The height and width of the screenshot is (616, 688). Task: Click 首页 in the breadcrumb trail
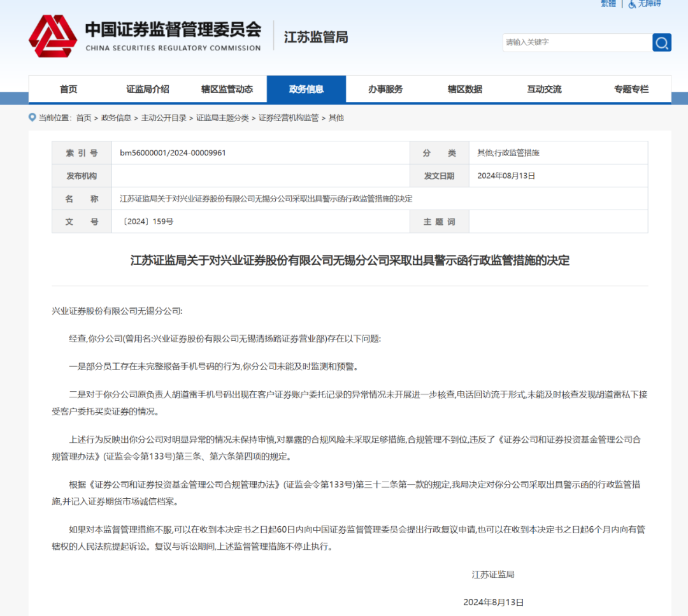pyautogui.click(x=83, y=118)
